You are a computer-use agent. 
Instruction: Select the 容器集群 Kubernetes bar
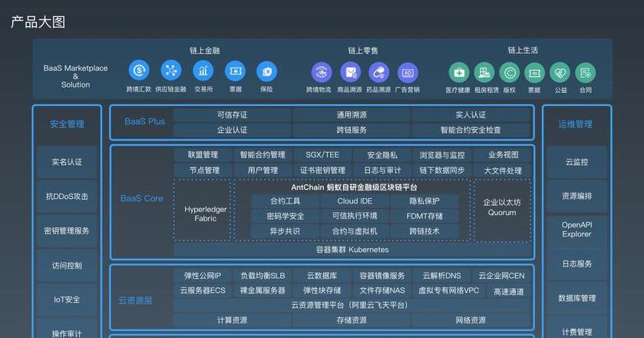tap(352, 250)
